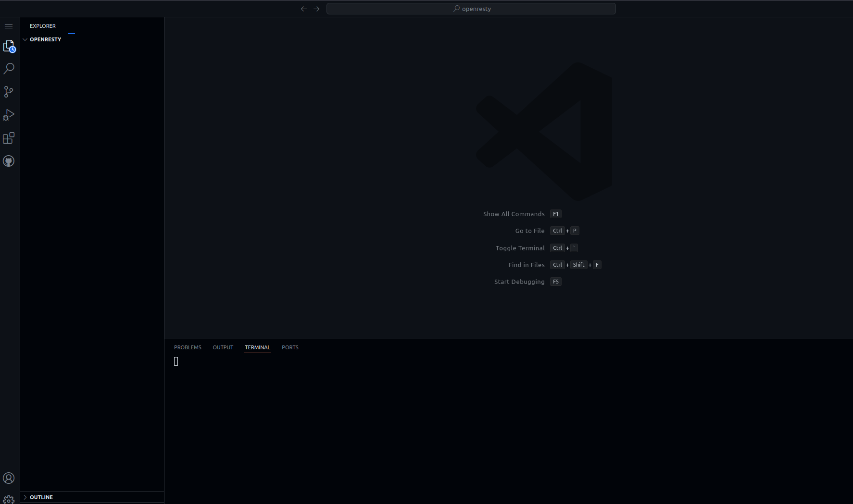This screenshot has height=504, width=853.
Task: Select the TERMINAL tab
Action: (258, 347)
